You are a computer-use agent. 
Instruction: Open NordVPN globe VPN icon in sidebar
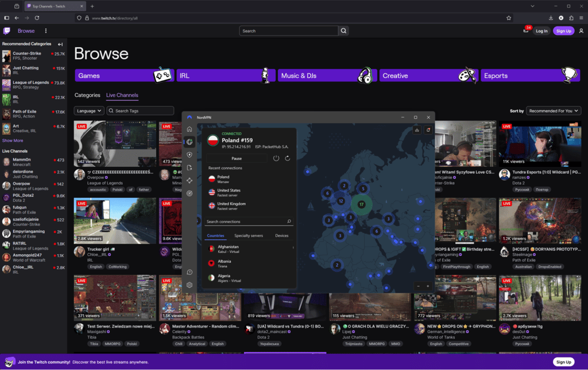189,142
